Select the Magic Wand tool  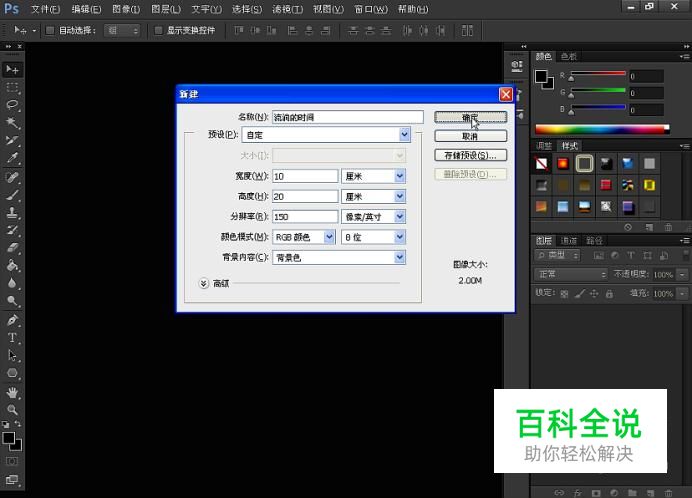click(13, 122)
